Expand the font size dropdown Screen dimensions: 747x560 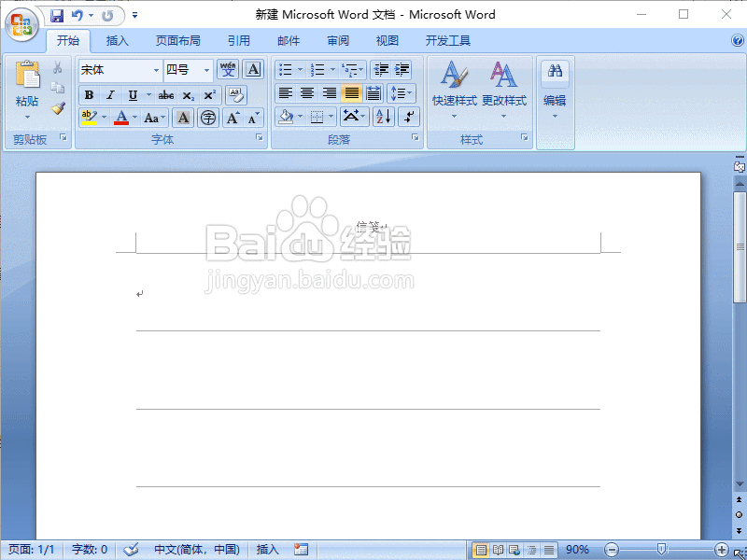pyautogui.click(x=205, y=69)
